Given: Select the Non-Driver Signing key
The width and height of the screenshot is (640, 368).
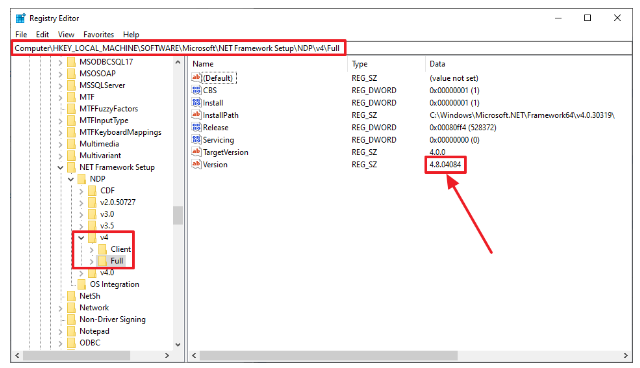Looking at the screenshot, I should click(112, 319).
